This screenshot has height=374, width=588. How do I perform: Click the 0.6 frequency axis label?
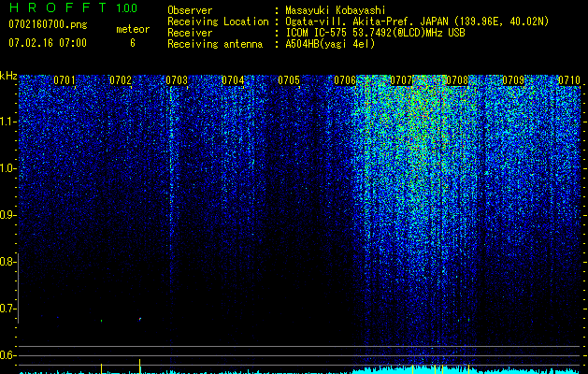(x=7, y=355)
